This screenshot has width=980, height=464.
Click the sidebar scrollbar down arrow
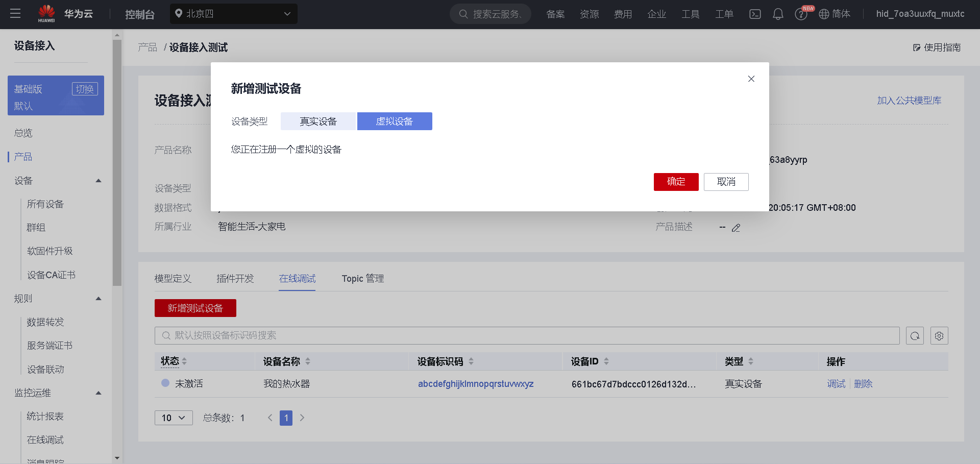pyautogui.click(x=117, y=458)
